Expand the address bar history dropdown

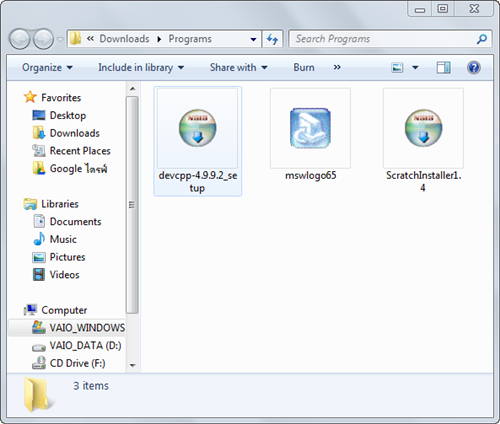pos(253,39)
